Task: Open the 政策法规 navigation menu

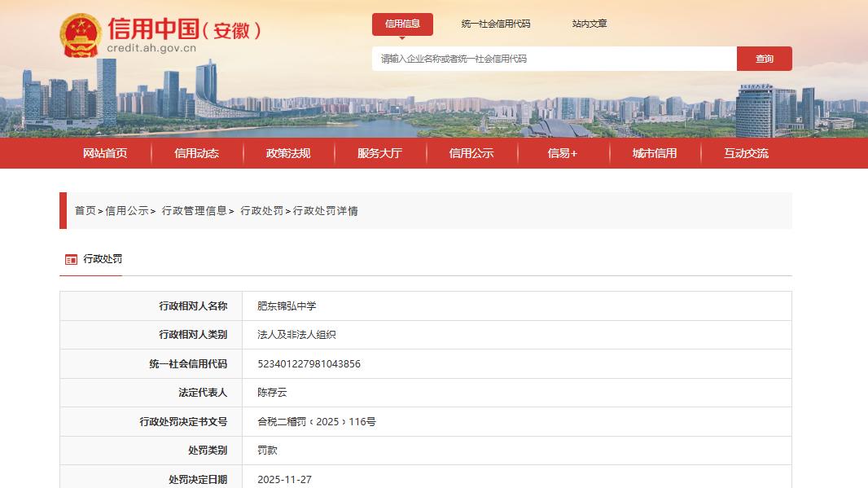Action: pos(288,153)
